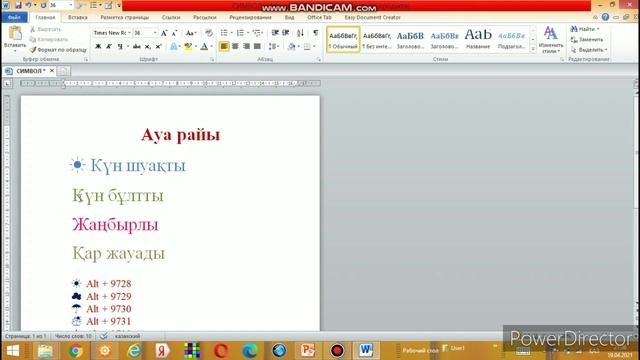The height and width of the screenshot is (360, 640).
Task: Open the Easy Document Creator tab
Action: (x=372, y=18)
